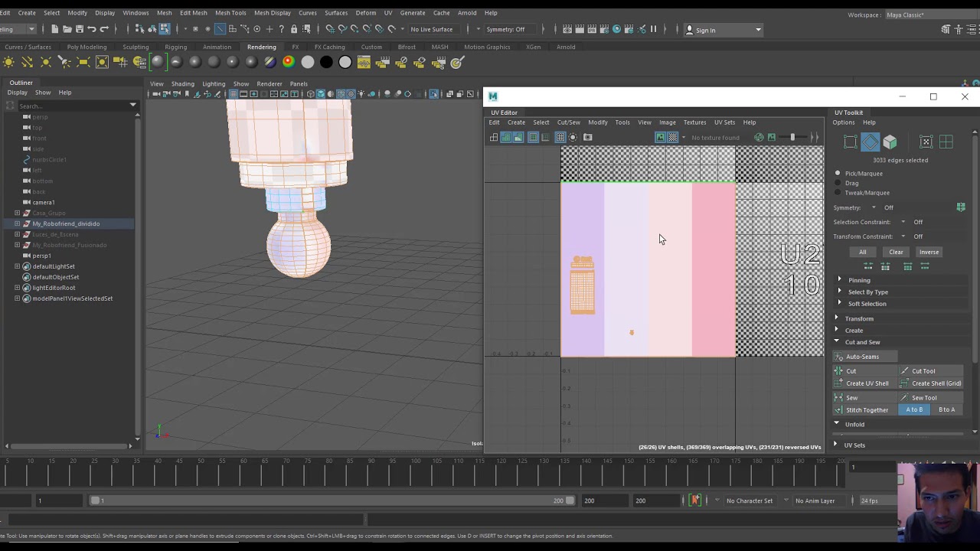Select My_Robofriend_dividido in Outliner
This screenshot has height=551, width=980.
pyautogui.click(x=66, y=223)
